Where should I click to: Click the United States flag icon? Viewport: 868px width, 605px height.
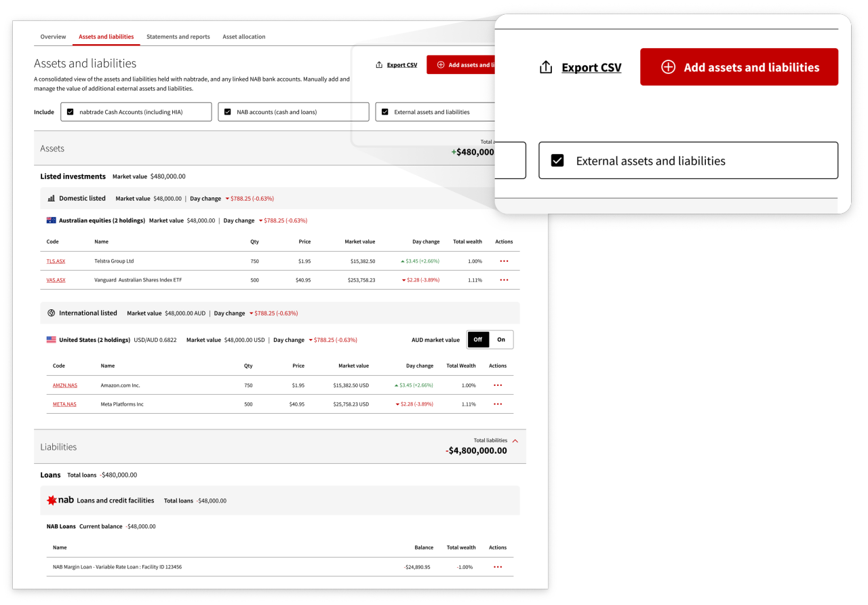click(51, 340)
